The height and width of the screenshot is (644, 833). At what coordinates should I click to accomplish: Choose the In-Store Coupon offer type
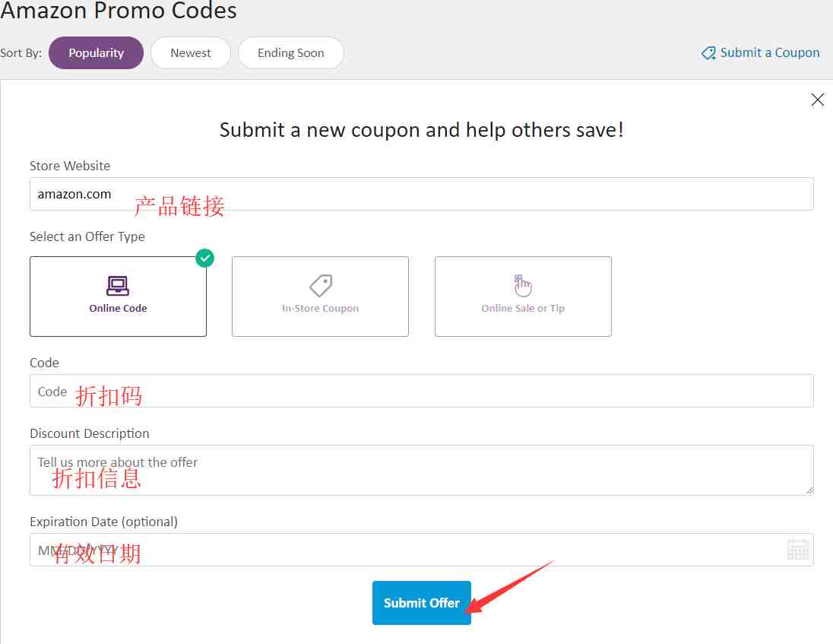click(320, 297)
